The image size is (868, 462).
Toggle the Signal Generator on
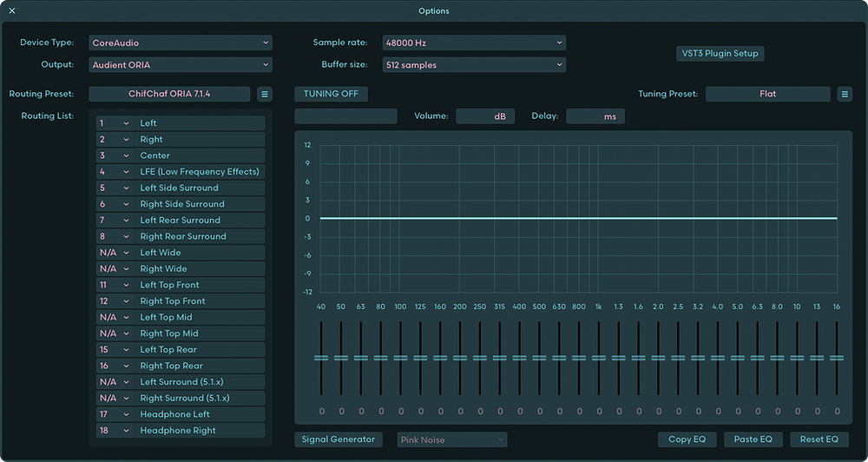(339, 439)
